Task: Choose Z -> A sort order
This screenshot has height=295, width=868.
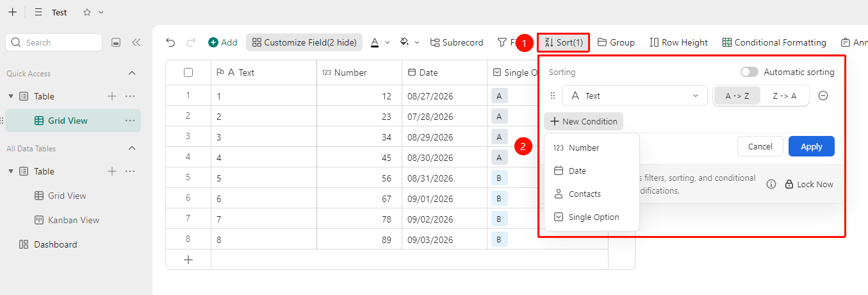Action: click(784, 96)
